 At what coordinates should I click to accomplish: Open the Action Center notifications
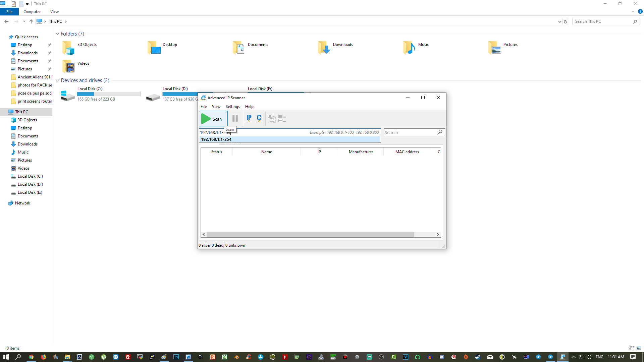pyautogui.click(x=633, y=357)
